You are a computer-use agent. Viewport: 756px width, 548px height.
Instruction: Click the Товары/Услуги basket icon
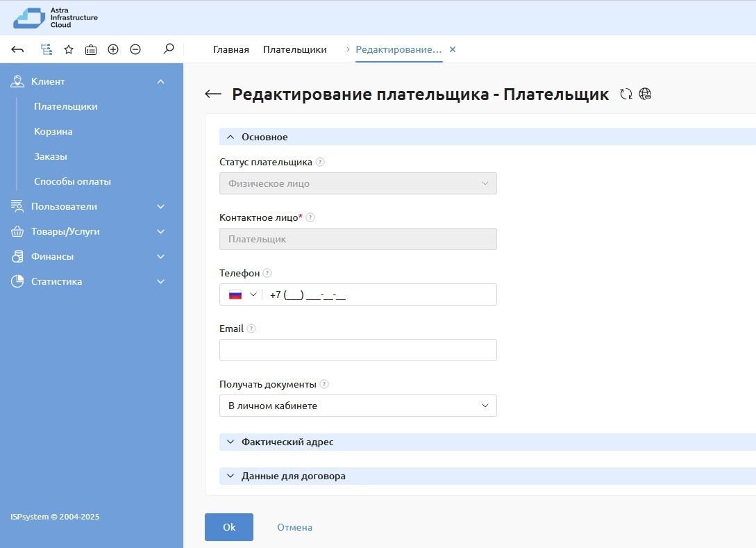coord(17,231)
